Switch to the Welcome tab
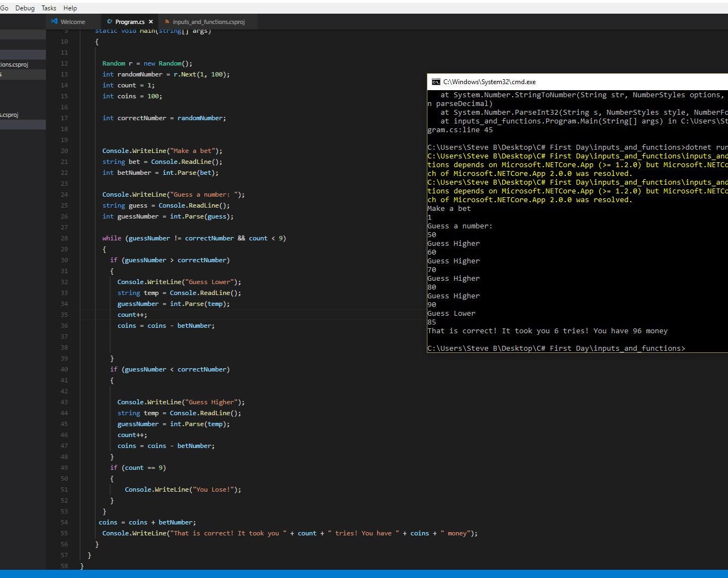728x578 pixels. pyautogui.click(x=73, y=22)
